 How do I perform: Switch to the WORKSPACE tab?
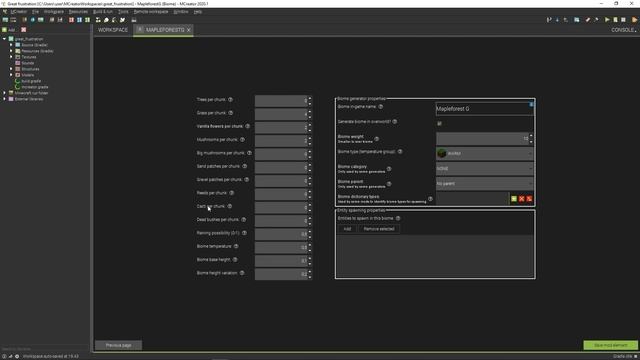113,30
